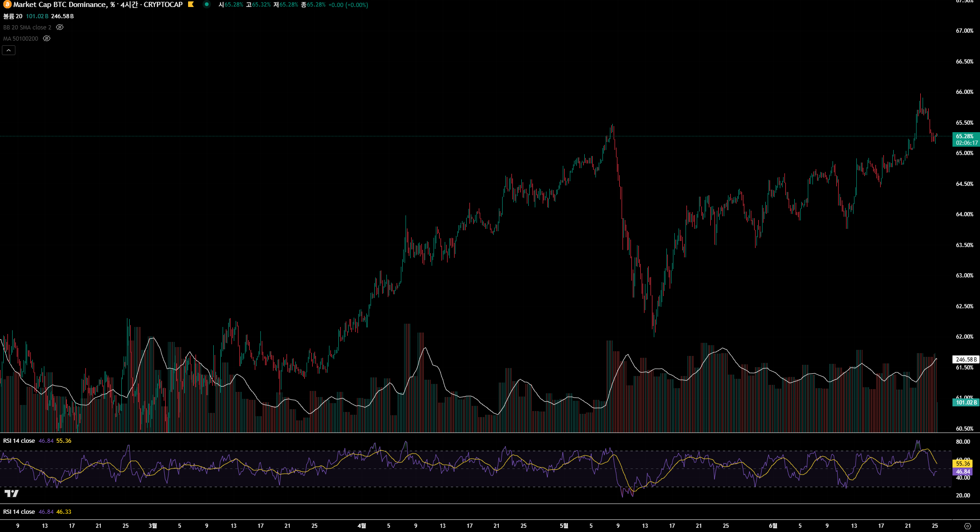Click the 66.00% level on price scale
980x532 pixels.
click(964, 92)
